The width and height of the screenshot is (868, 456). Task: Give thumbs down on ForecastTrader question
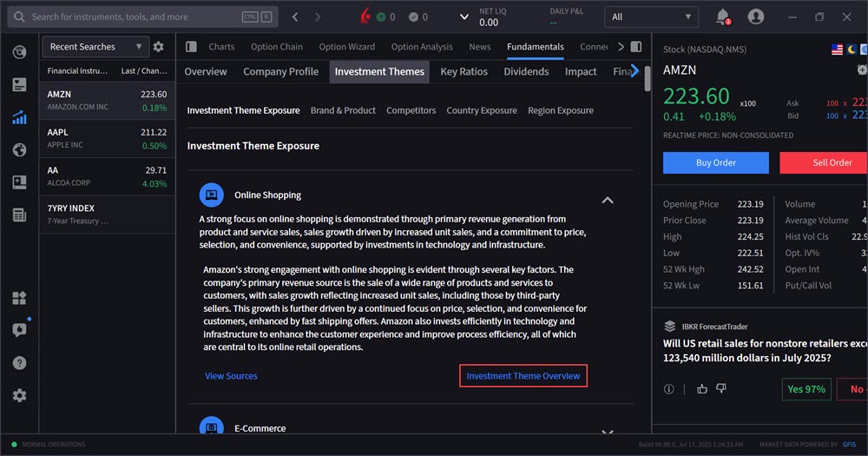720,389
